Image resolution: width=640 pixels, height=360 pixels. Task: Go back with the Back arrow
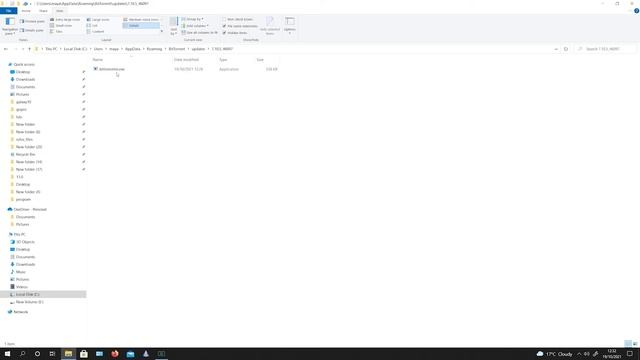6,49
